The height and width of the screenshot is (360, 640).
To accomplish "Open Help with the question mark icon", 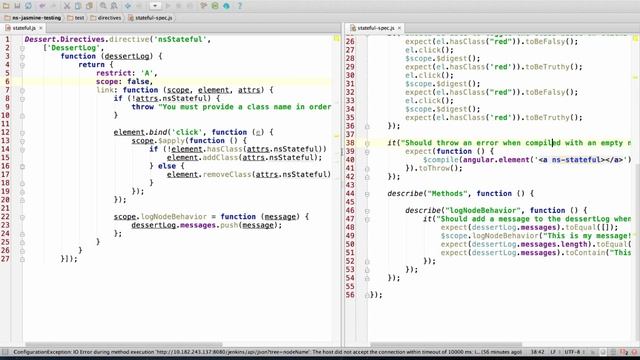I will (240, 6).
